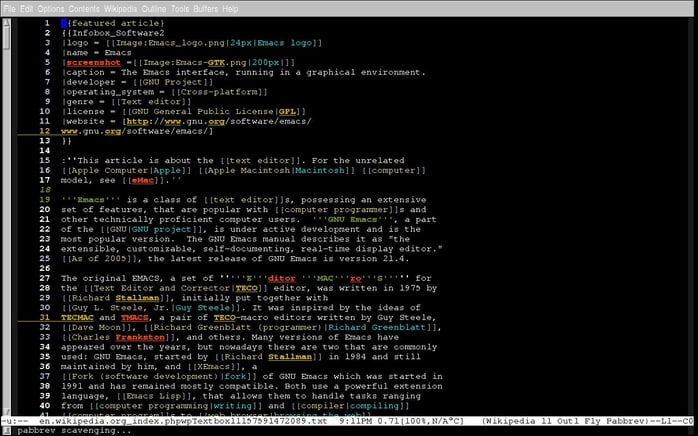This screenshot has width=698, height=436.
Task: Click the 'TECO' link label on line 28
Action: (247, 288)
